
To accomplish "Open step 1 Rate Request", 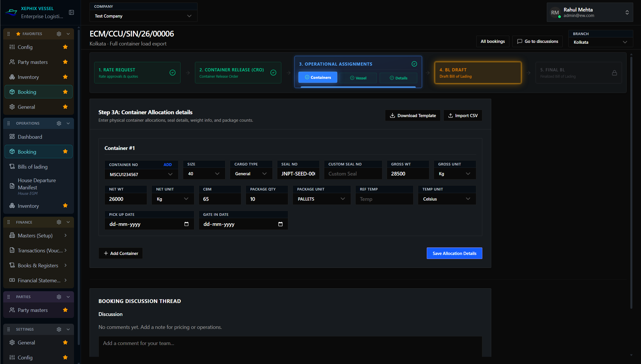I will coord(137,73).
